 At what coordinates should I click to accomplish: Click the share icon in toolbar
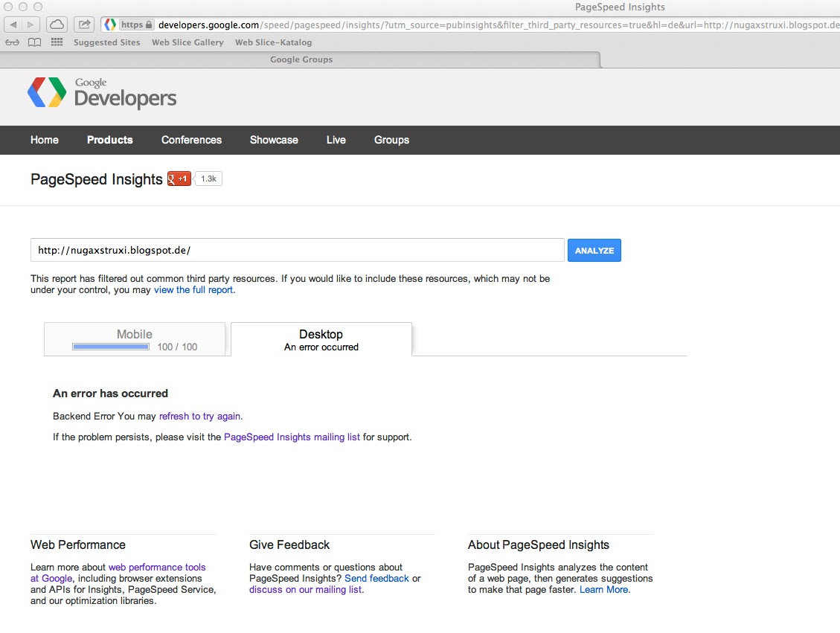pos(84,25)
